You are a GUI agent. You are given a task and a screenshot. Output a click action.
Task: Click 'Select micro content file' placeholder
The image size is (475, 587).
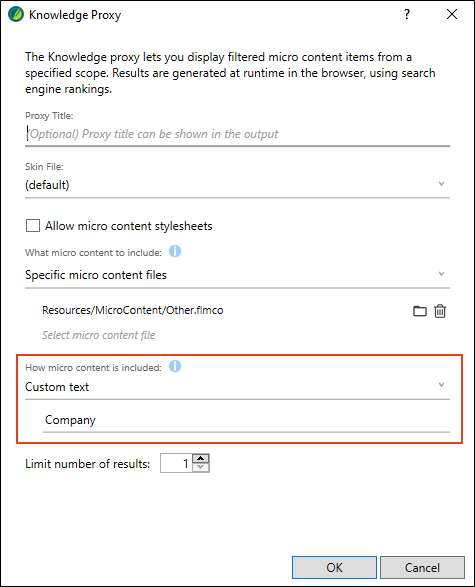coord(98,335)
